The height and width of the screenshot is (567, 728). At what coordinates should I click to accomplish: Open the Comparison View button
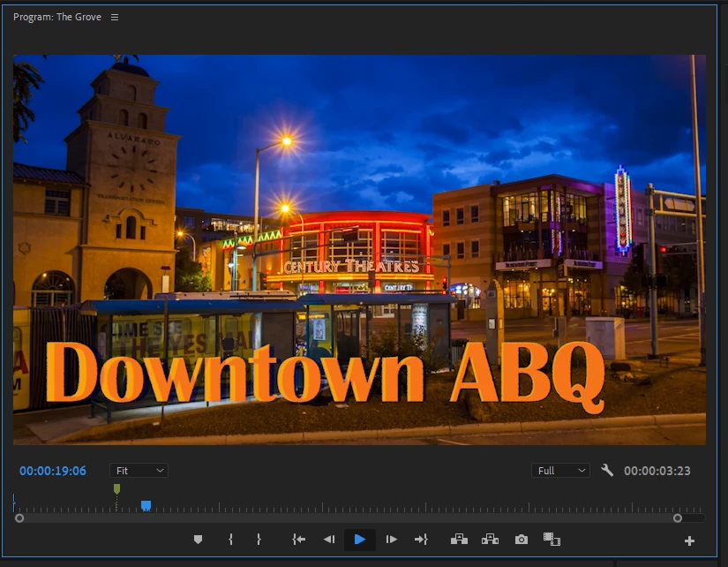[552, 539]
